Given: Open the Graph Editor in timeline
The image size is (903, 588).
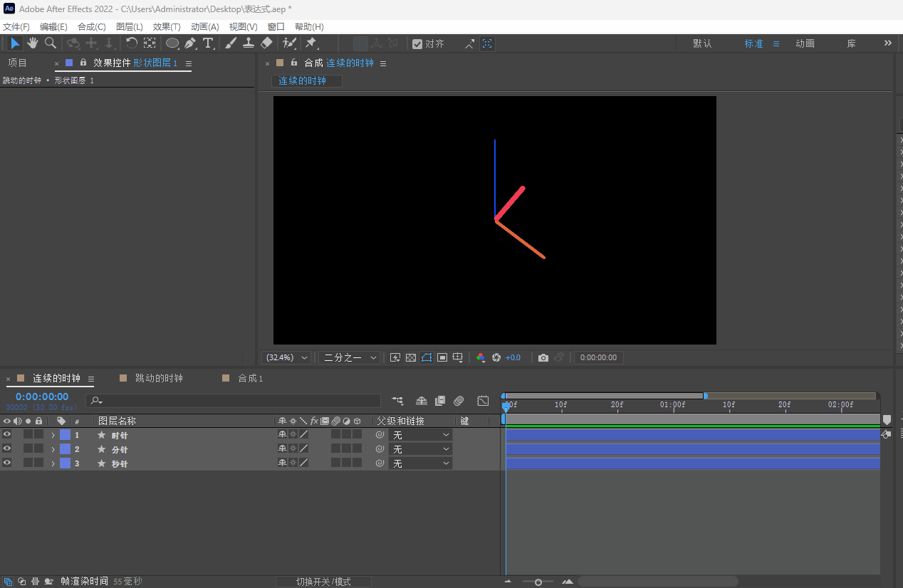Looking at the screenshot, I should pos(483,401).
